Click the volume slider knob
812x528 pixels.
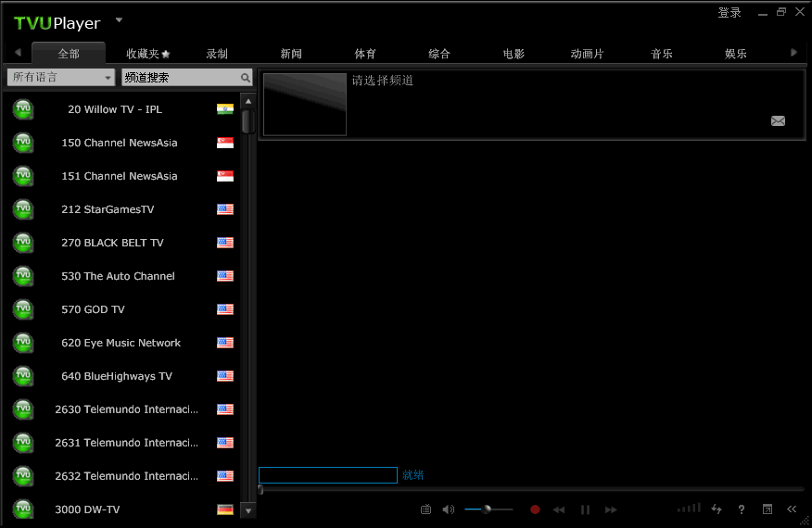pos(487,509)
